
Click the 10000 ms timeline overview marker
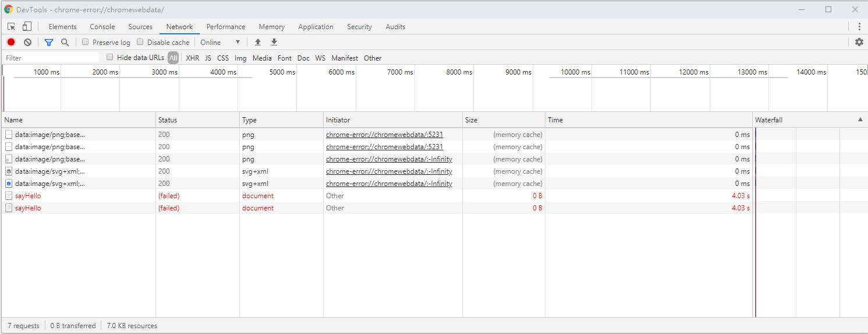point(575,72)
